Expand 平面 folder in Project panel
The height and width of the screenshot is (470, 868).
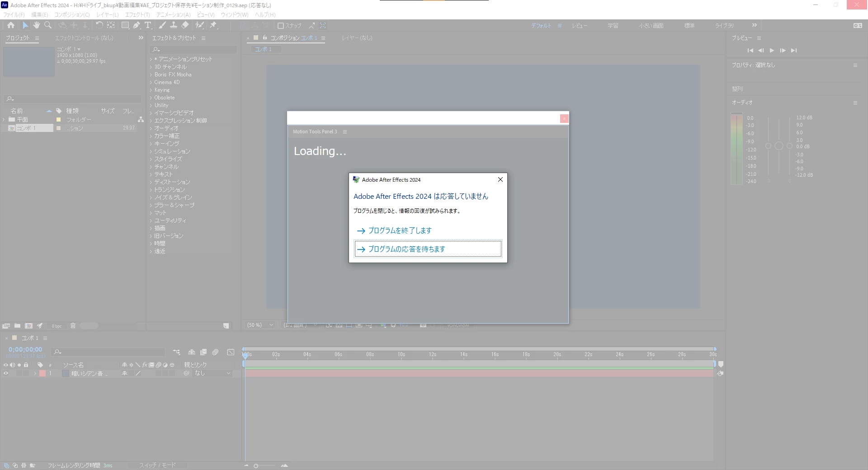pyautogui.click(x=4, y=119)
